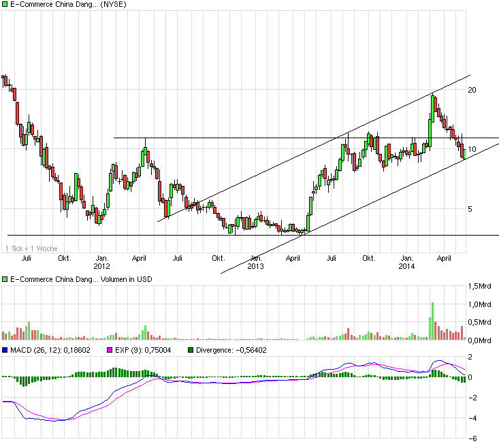Click the -6 value on the MACD axis
Image resolution: width=499 pixels, height=448 pixels.
point(471,439)
